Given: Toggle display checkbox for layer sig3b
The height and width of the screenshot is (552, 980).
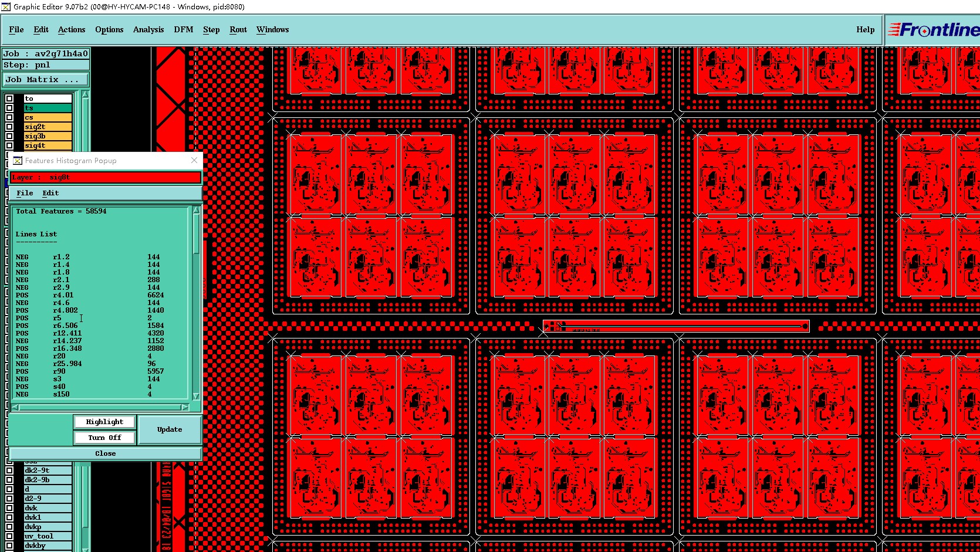Looking at the screenshot, I should [9, 136].
